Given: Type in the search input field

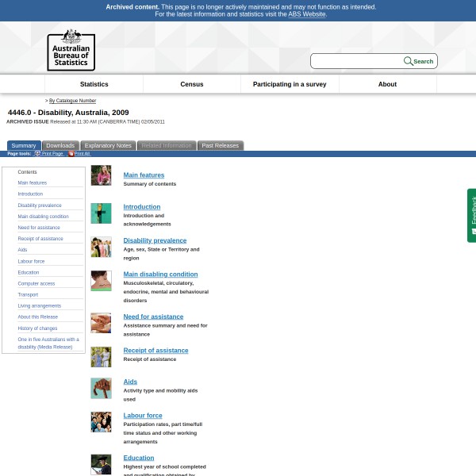Looking at the screenshot, I should click(x=357, y=61).
